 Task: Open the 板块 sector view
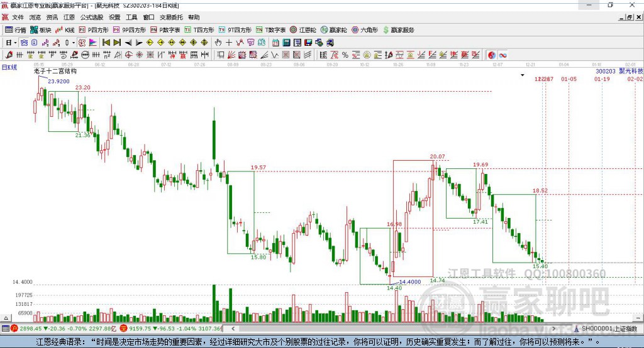(41, 30)
